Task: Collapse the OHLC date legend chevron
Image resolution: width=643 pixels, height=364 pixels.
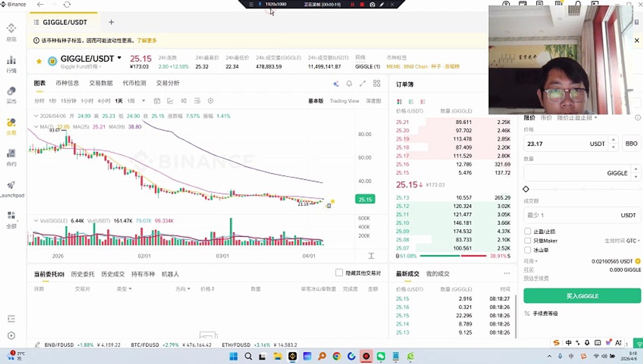Action: pyautogui.click(x=36, y=116)
